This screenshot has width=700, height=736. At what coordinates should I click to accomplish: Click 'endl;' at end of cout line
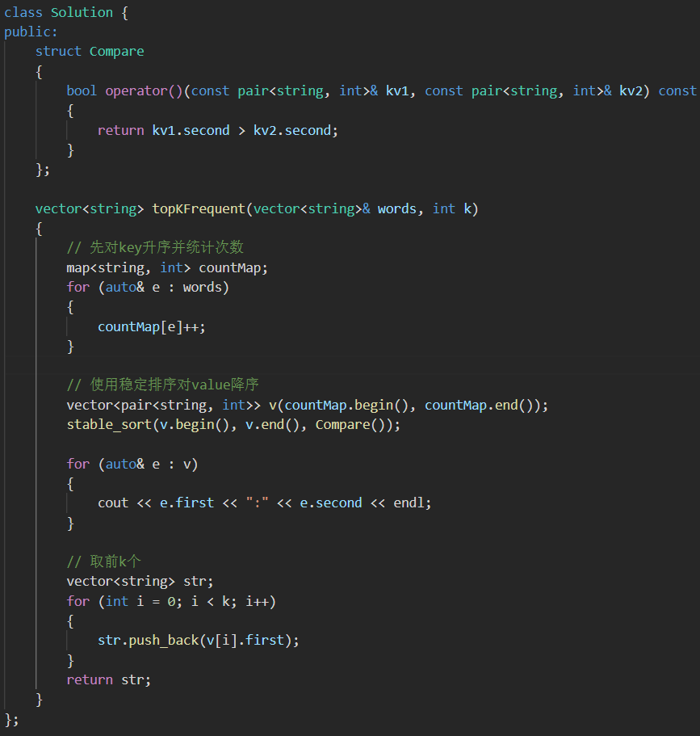point(413,503)
